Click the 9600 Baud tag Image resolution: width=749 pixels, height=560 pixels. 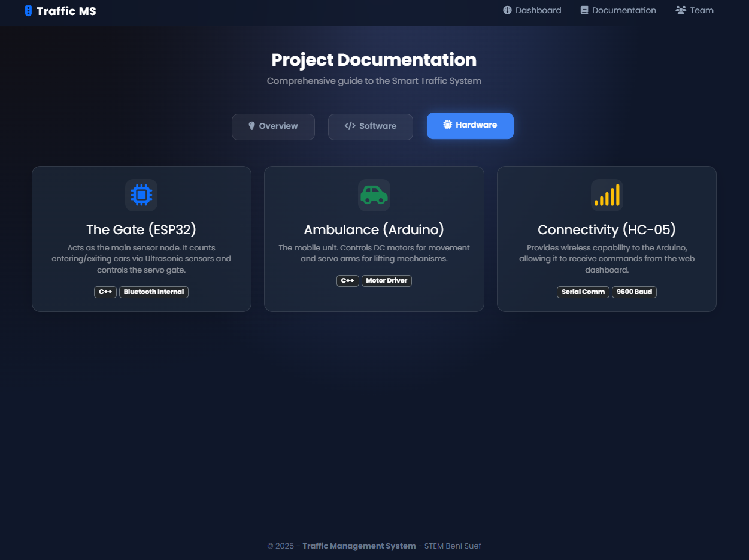tap(634, 292)
